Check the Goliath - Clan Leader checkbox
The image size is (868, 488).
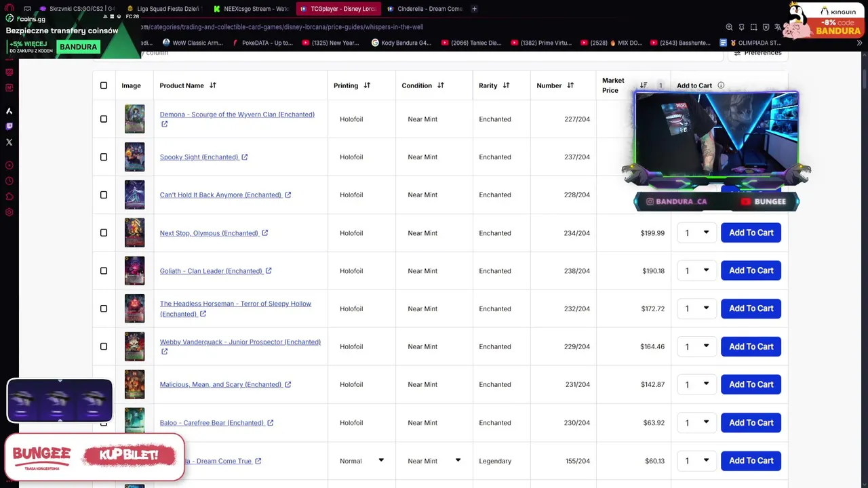click(x=104, y=270)
